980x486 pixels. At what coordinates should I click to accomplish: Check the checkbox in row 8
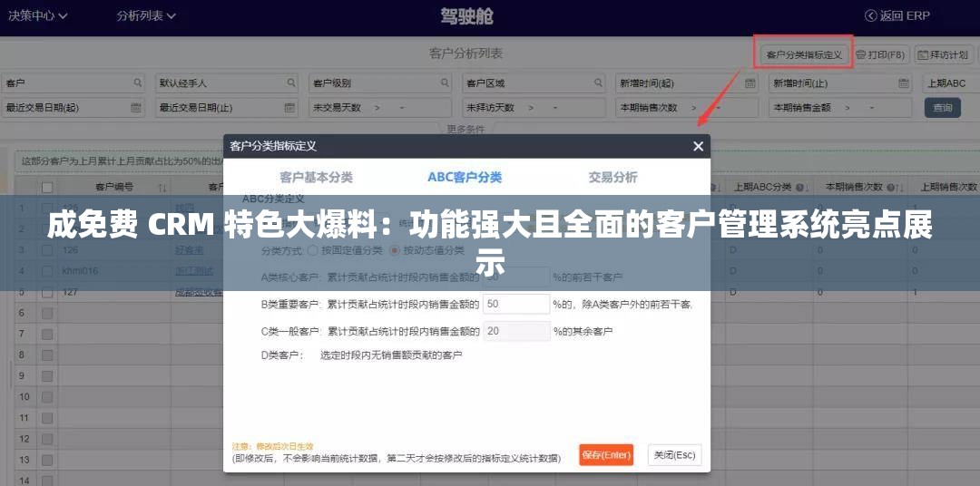click(47, 355)
